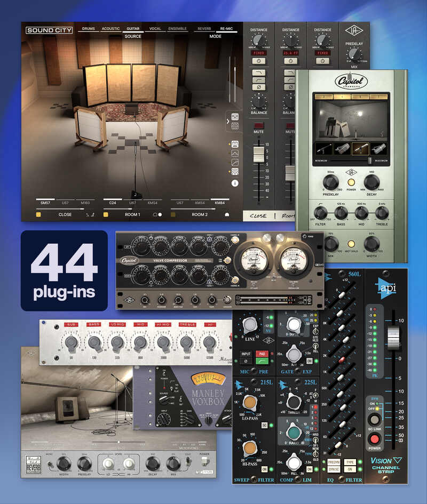Toggle the yellow enable square beside CLOSE
This screenshot has width=427, height=504.
tap(38, 214)
